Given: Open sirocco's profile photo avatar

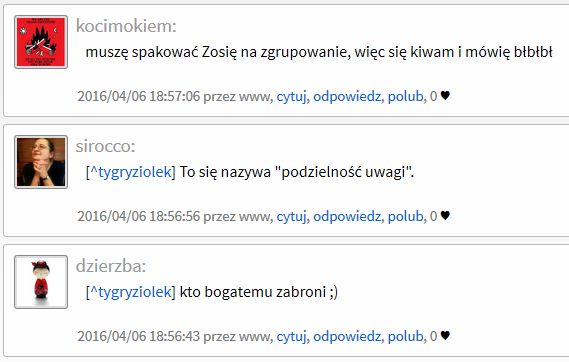Looking at the screenshot, I should pyautogui.click(x=41, y=162).
